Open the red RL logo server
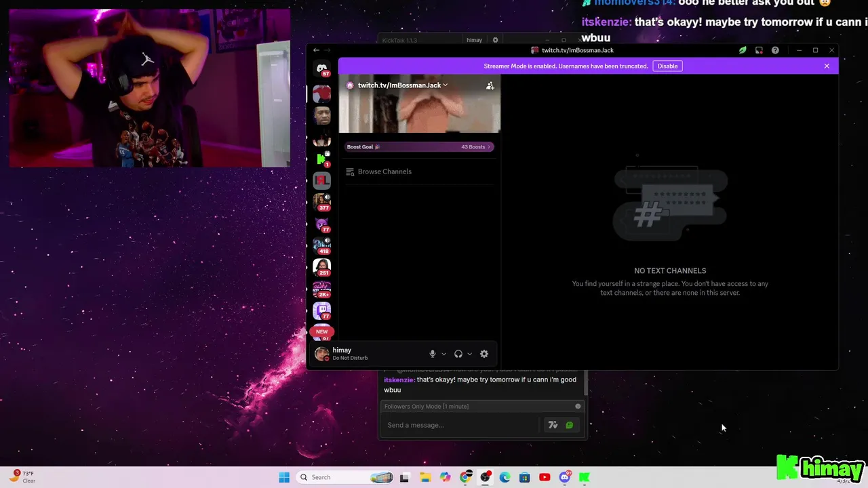Image resolution: width=868 pixels, height=488 pixels. tap(322, 180)
